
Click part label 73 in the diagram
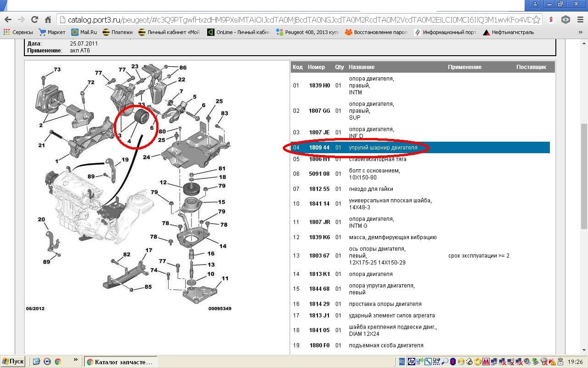[57, 70]
